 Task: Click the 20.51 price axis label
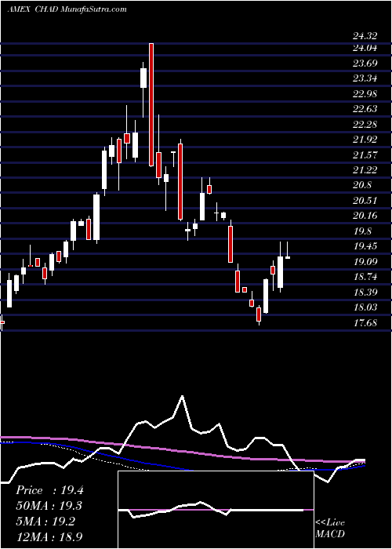[x=365, y=201]
